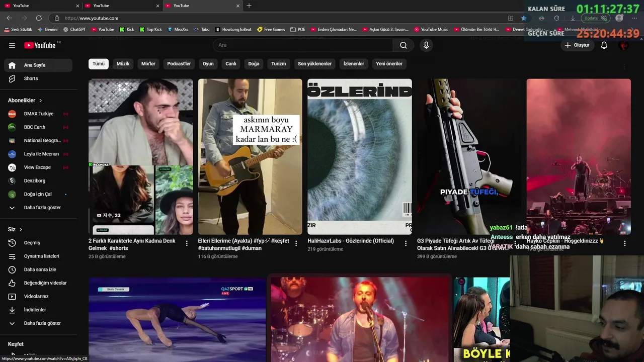
Task: Reload the page with the refresh icon
Action: (39, 18)
